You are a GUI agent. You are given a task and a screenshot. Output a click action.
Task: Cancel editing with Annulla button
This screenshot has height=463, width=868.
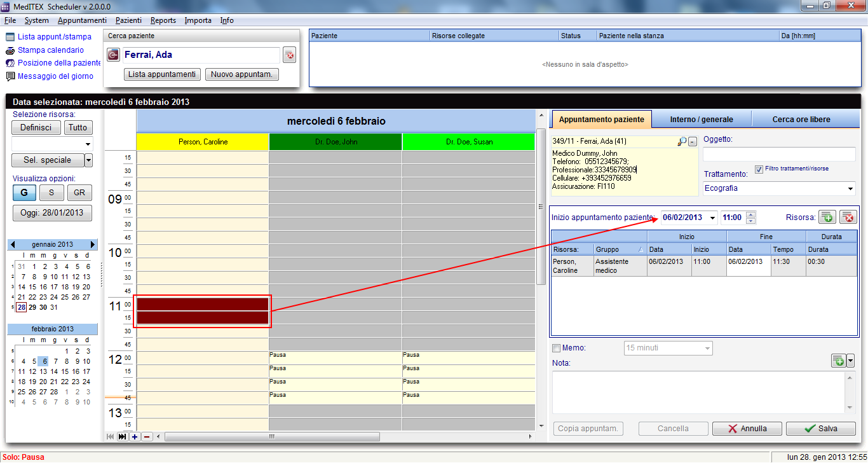pyautogui.click(x=747, y=429)
